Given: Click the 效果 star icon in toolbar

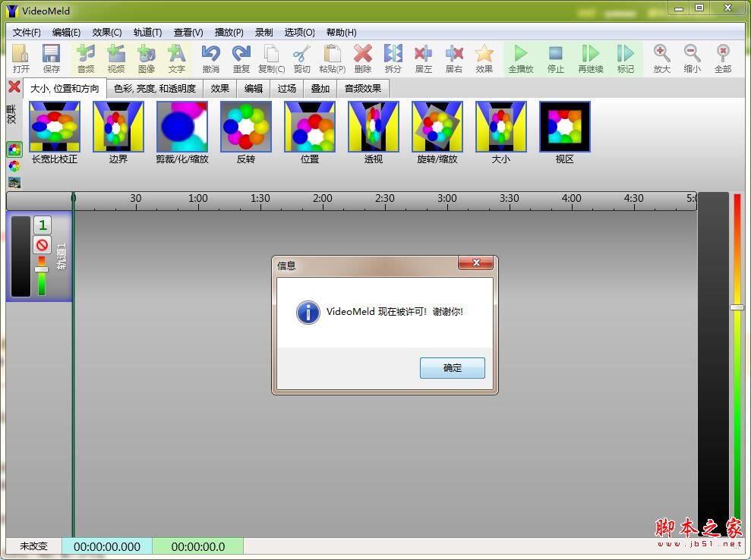Looking at the screenshot, I should (x=484, y=58).
